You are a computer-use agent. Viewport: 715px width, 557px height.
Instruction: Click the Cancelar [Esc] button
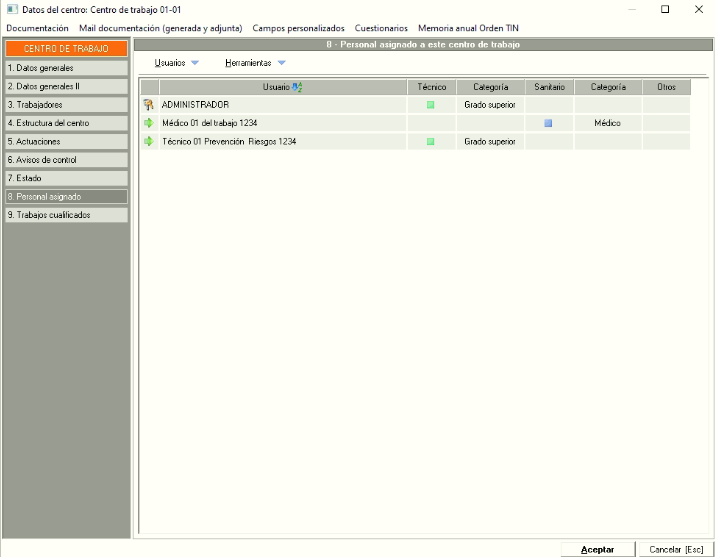coord(676,549)
